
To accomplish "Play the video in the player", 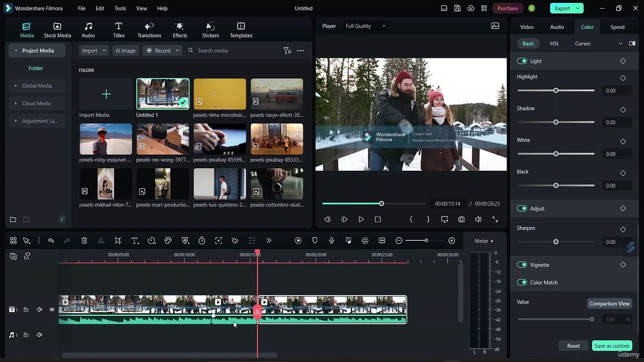I will (361, 219).
